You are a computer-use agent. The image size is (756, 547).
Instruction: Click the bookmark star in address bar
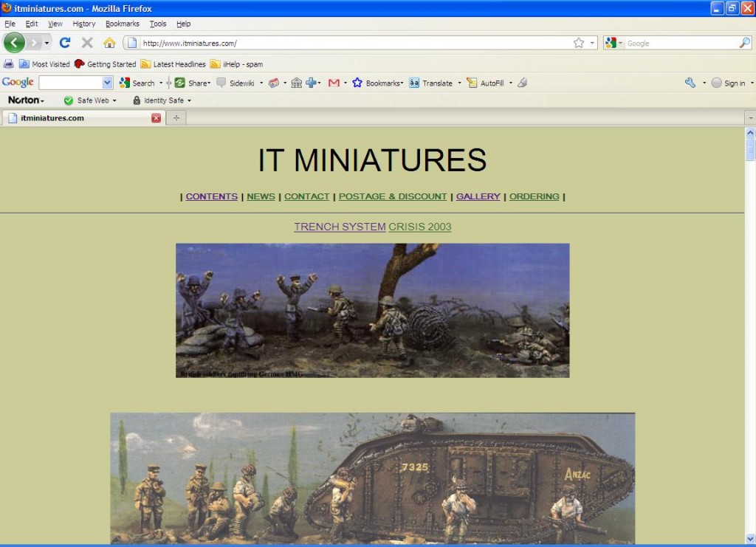click(579, 43)
